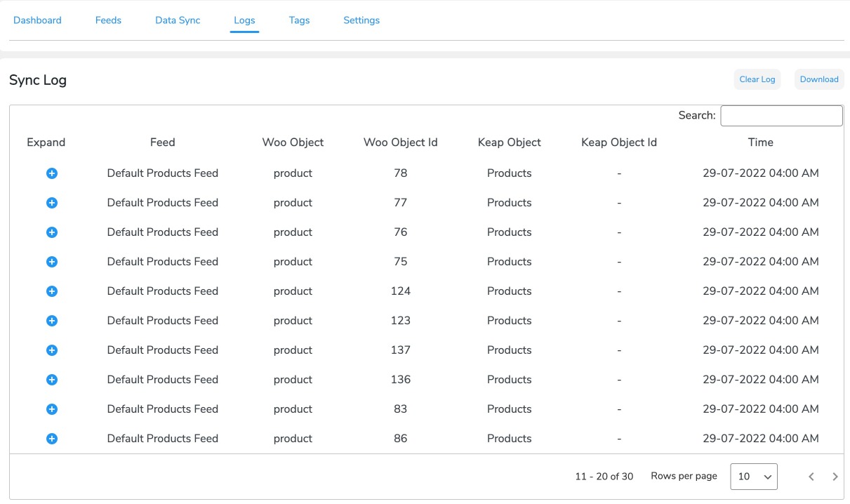Expand the log entry with Woo Object Id 77
Viewport: 850px width, 504px height.
[51, 202]
